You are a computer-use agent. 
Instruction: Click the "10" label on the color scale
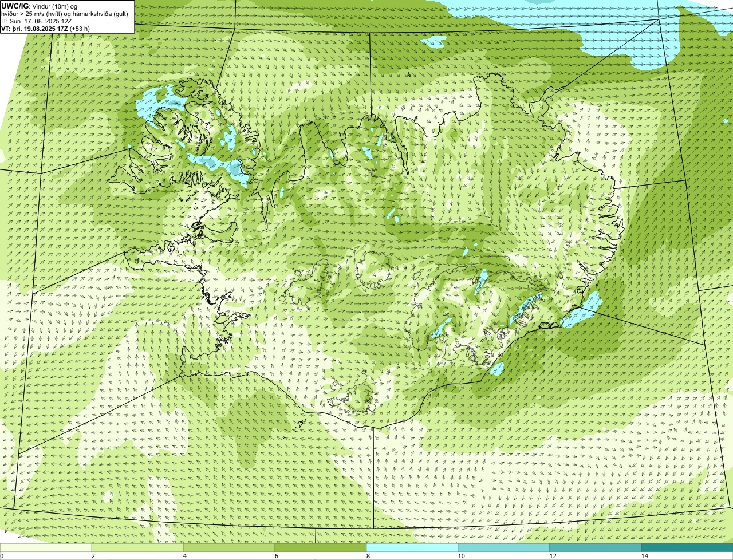pyautogui.click(x=461, y=556)
